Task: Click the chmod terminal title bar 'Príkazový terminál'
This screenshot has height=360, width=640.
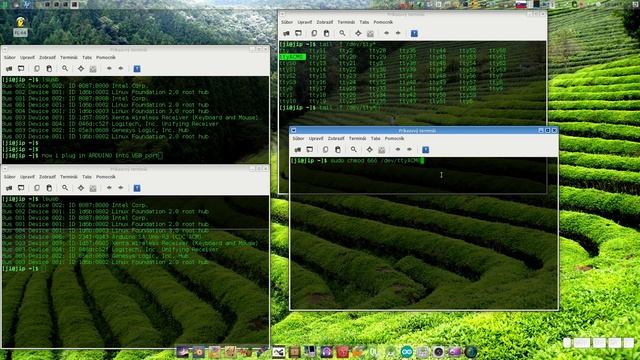Action: point(417,131)
